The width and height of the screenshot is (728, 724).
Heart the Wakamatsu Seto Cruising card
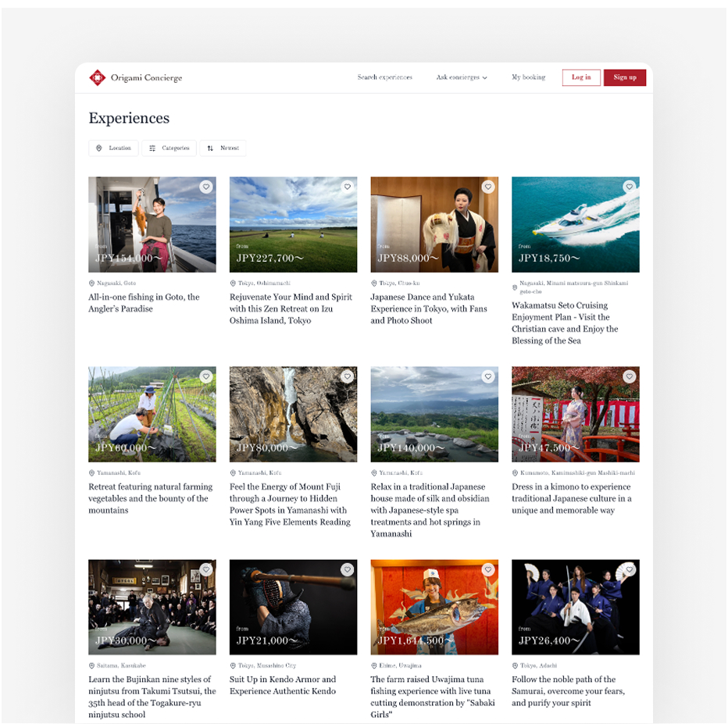pyautogui.click(x=629, y=187)
